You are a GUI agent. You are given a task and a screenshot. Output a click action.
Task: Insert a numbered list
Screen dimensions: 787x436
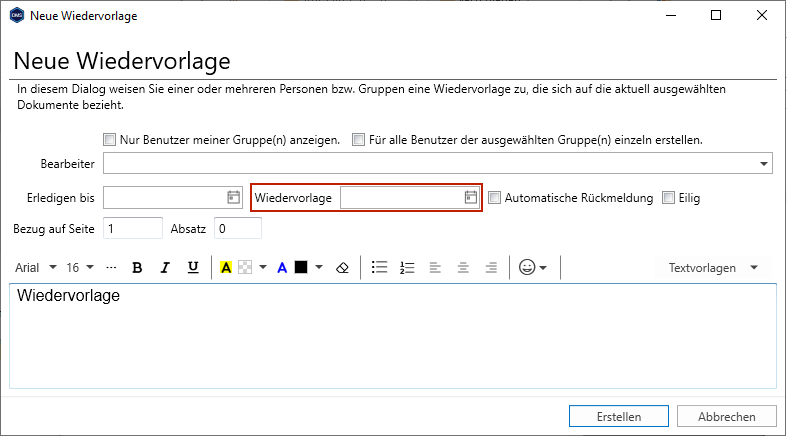pos(407,267)
